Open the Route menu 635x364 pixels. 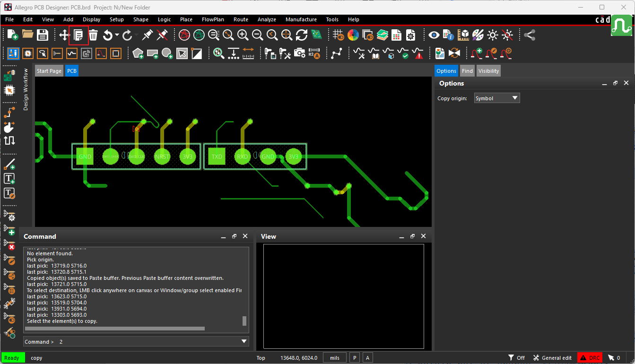pyautogui.click(x=241, y=19)
